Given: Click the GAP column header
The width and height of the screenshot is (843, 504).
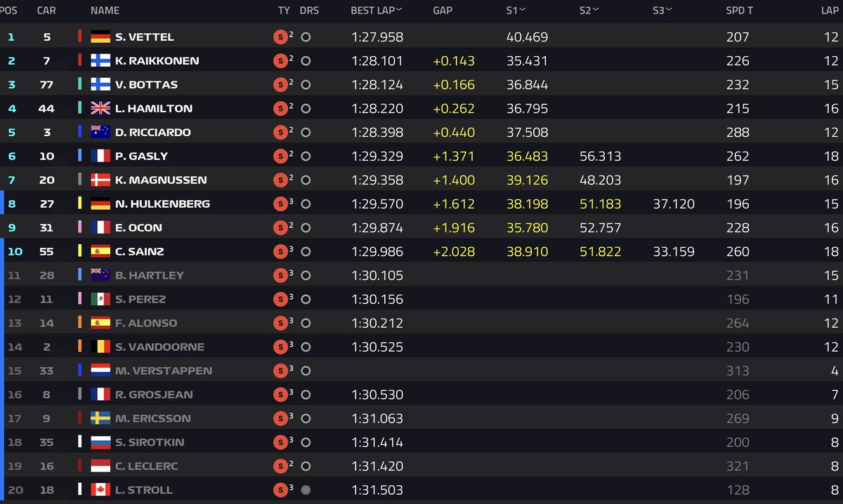Looking at the screenshot, I should tap(443, 11).
